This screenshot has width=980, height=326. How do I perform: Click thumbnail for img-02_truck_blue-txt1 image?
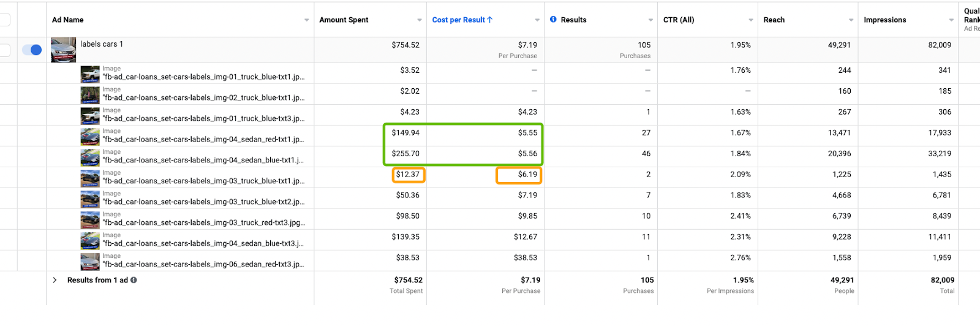click(x=90, y=95)
